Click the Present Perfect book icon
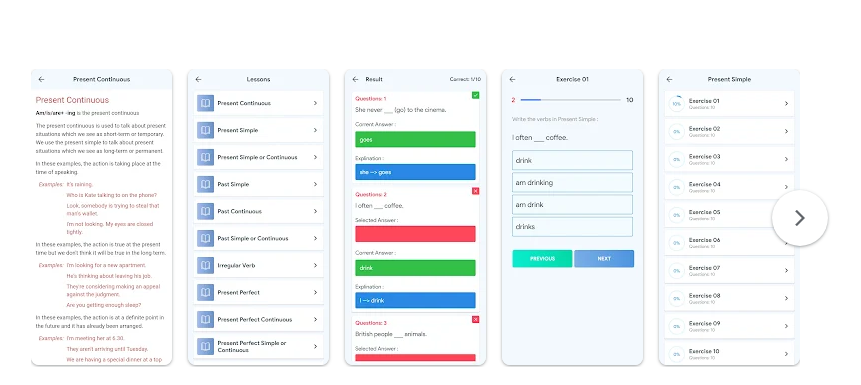This screenshot has width=861, height=385. click(x=205, y=292)
